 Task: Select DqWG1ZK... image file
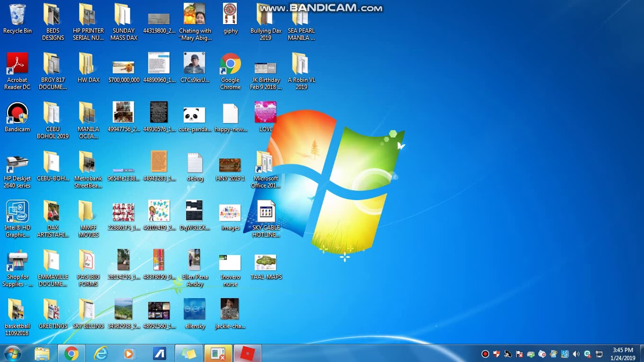tap(195, 216)
